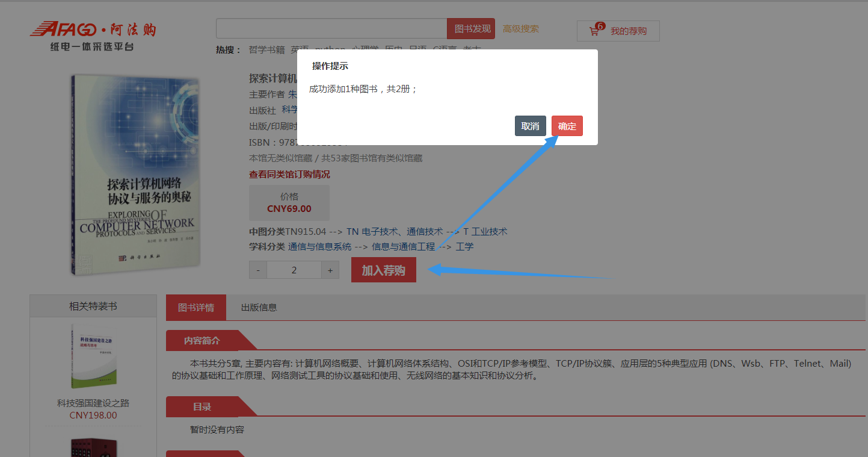The width and height of the screenshot is (868, 457).
Task: Open 高级搜索 advanced search link
Action: tap(521, 29)
